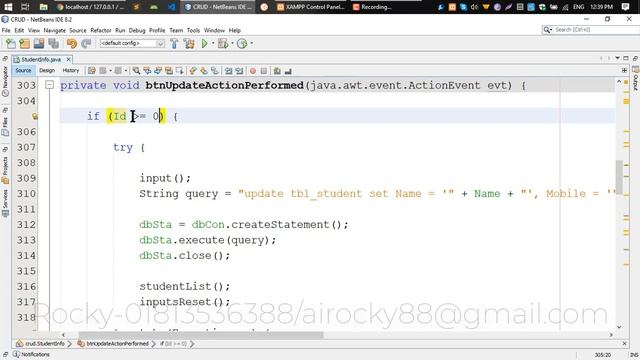The height and width of the screenshot is (360, 640).
Task: Open the Notifications status bar item
Action: point(32,354)
